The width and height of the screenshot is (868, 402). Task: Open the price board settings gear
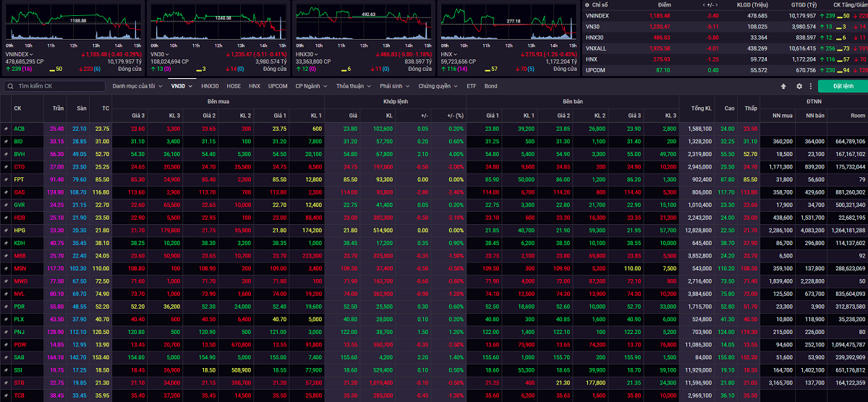[799, 86]
